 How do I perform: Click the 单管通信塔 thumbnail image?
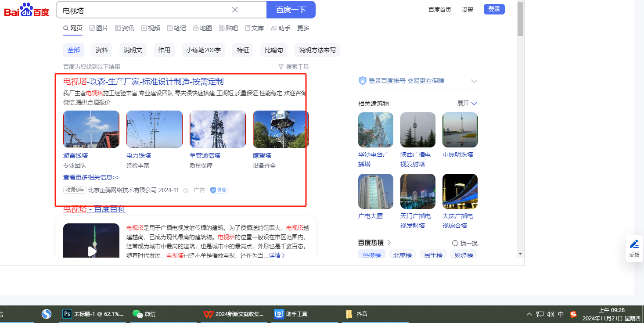pos(218,129)
